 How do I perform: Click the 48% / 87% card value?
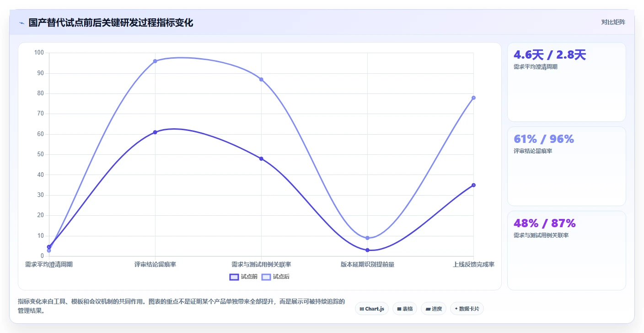click(x=545, y=224)
